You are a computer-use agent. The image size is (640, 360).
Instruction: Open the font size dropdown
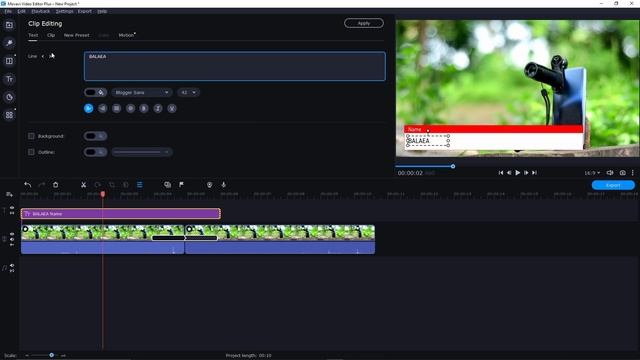pyautogui.click(x=188, y=93)
